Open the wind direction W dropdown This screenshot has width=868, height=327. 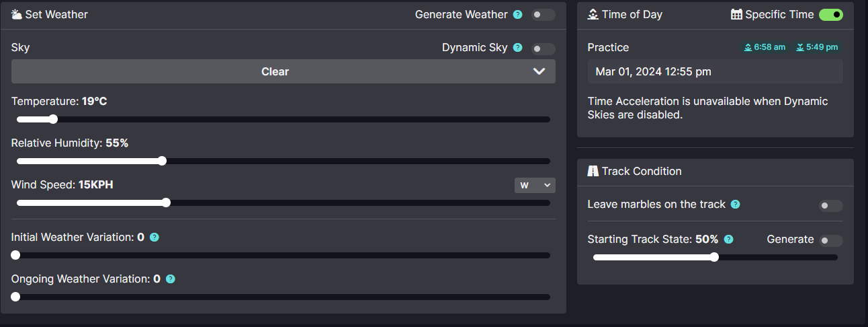535,185
